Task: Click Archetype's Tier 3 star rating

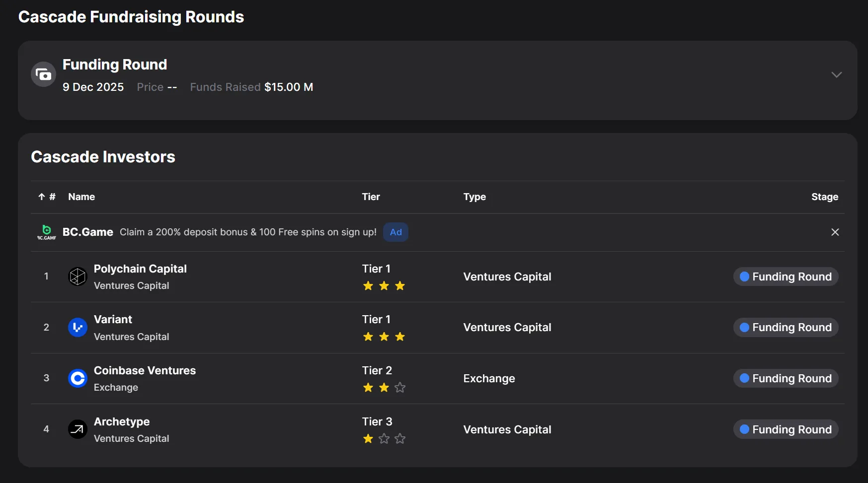Action: (x=384, y=439)
